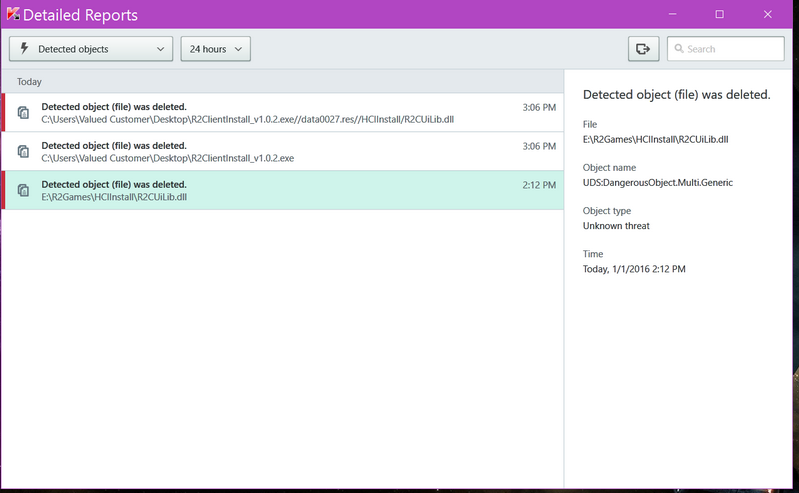Click the magnifier icon in the search box
This screenshot has width=799, height=493.
point(677,49)
